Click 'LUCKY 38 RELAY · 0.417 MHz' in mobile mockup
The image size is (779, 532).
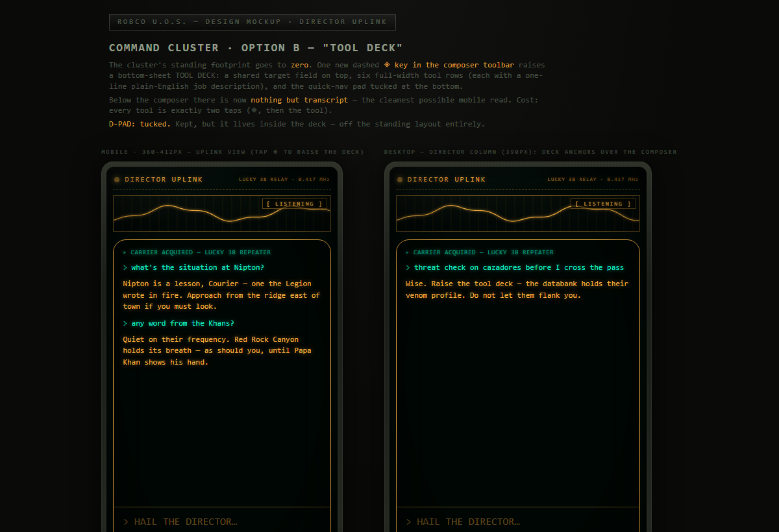coord(284,180)
